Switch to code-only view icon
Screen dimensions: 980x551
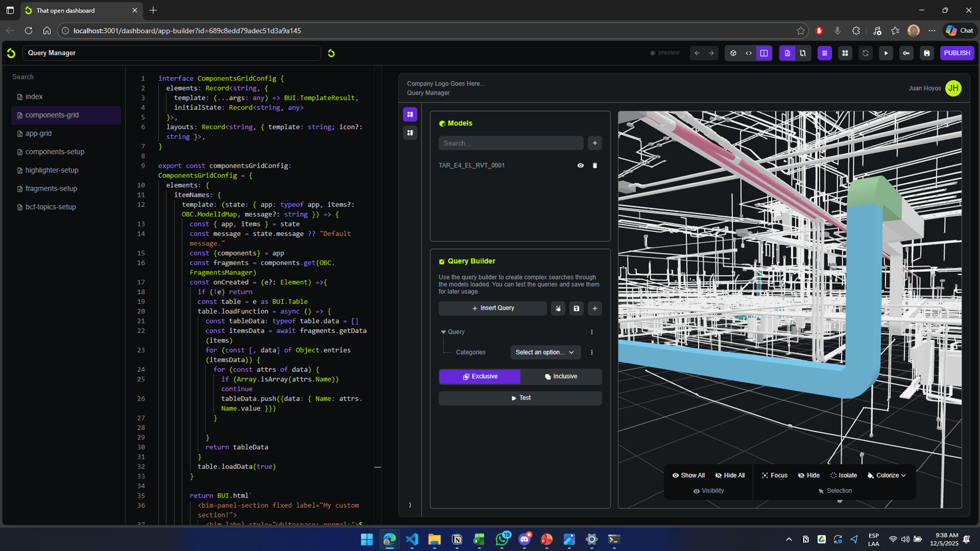click(x=748, y=53)
